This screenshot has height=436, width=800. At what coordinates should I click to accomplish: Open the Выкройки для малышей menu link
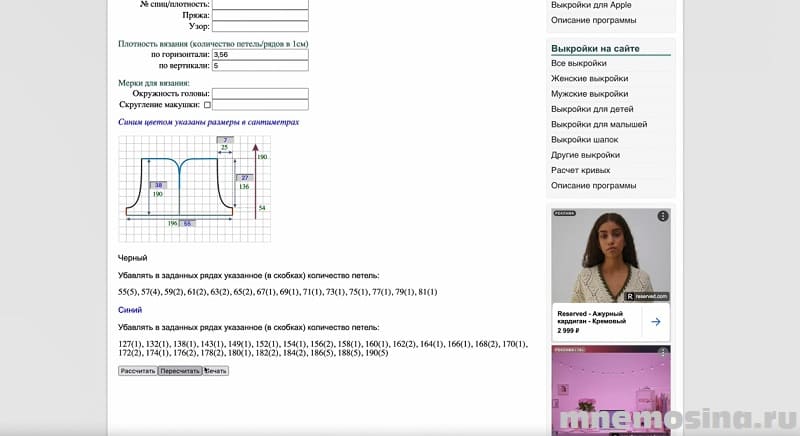coord(599,124)
